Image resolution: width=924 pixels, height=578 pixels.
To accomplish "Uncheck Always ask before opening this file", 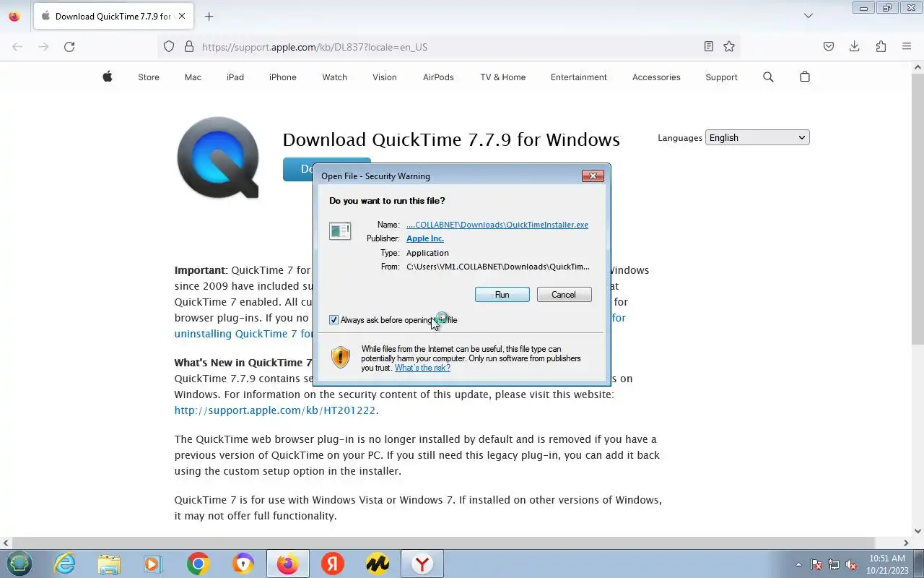I will point(334,320).
